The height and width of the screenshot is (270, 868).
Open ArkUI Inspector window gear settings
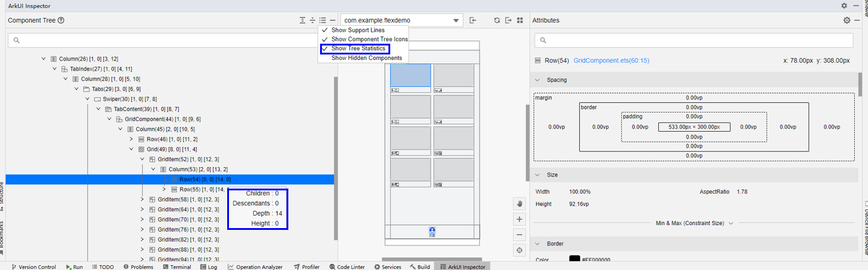(x=844, y=5)
